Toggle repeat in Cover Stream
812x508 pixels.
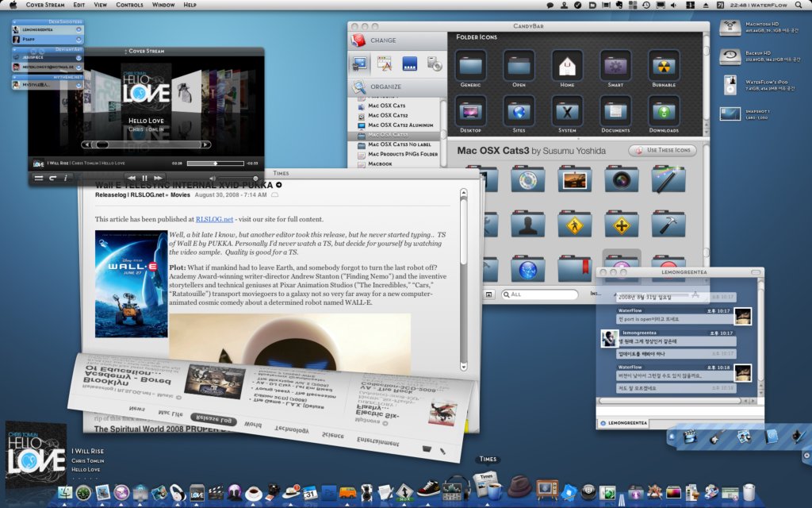pos(52,179)
